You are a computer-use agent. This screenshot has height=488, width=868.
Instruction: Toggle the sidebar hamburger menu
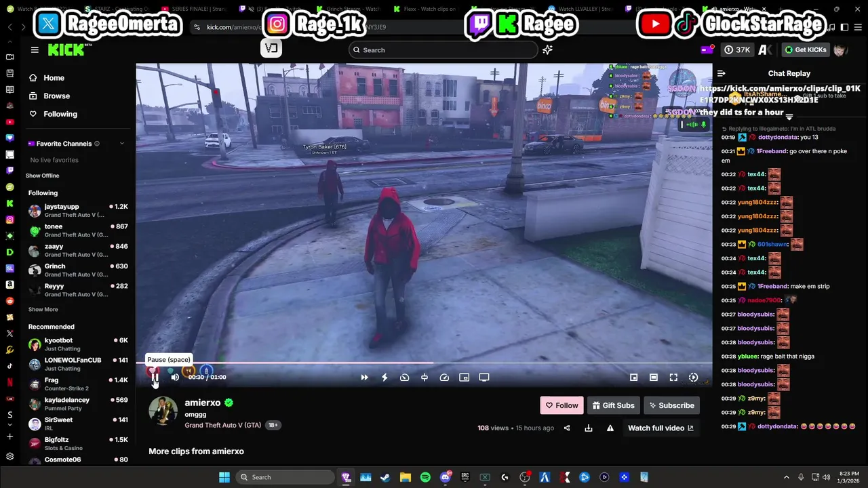click(35, 49)
